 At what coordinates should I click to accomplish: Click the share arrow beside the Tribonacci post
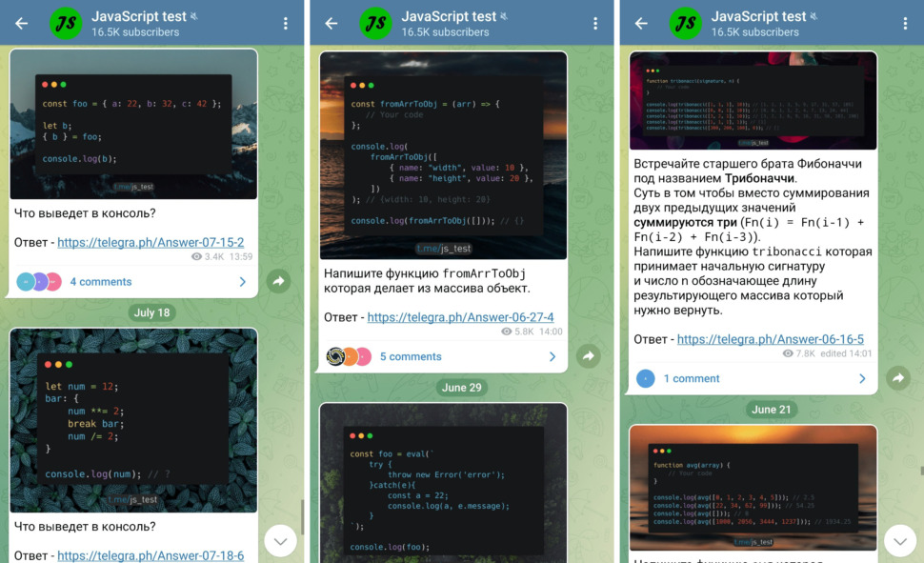pyautogui.click(x=897, y=378)
